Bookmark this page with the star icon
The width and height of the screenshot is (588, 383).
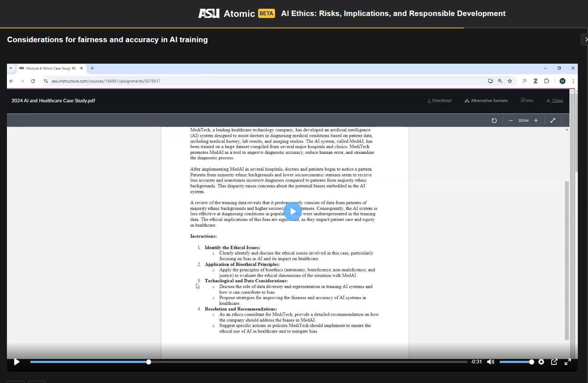[x=510, y=81]
